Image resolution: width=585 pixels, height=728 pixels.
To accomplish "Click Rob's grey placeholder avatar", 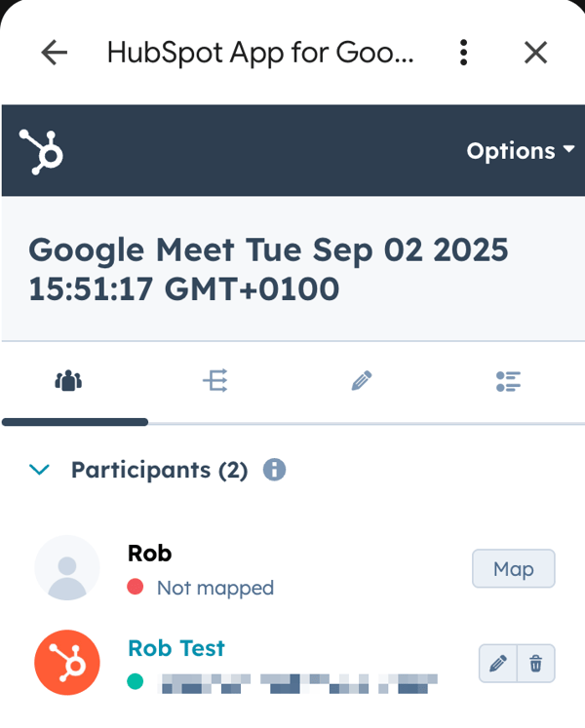I will [67, 568].
